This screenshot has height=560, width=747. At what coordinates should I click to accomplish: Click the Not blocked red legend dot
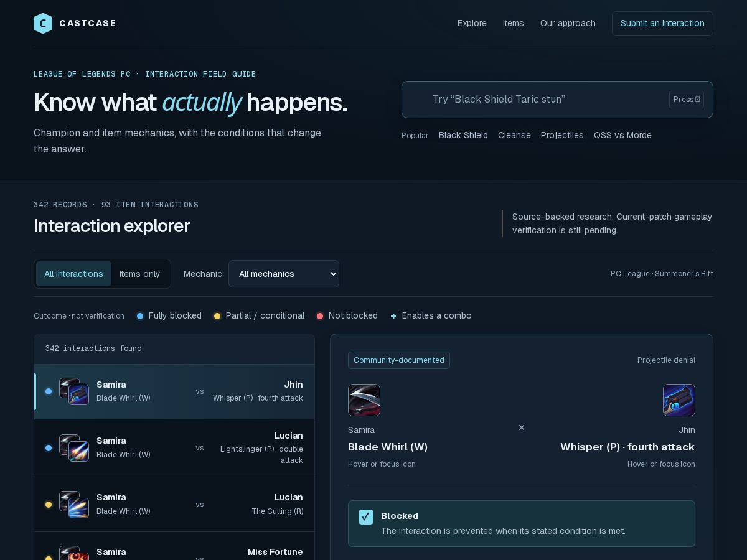[320, 316]
